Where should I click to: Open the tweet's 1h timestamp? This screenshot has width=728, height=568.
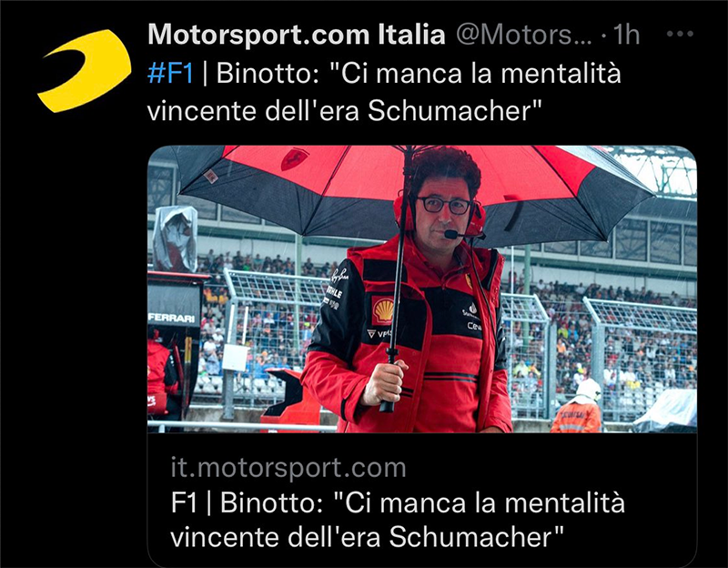pyautogui.click(x=626, y=35)
